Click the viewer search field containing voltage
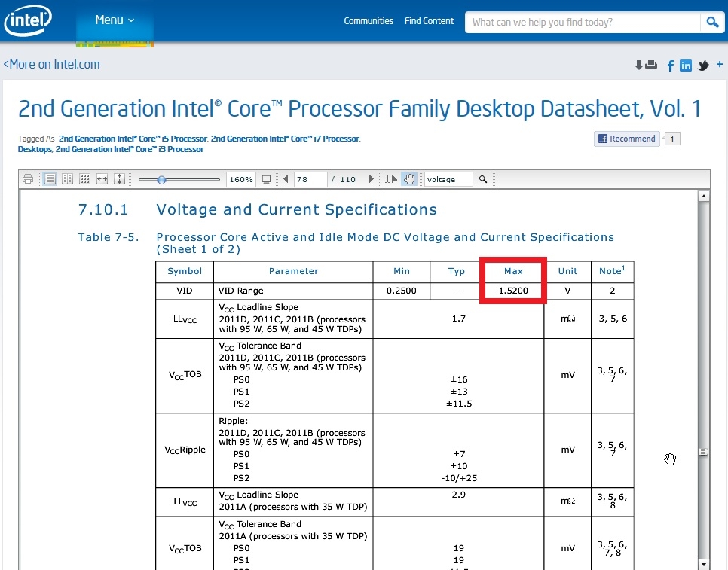Screen dimensions: 728x570 [x=448, y=179]
